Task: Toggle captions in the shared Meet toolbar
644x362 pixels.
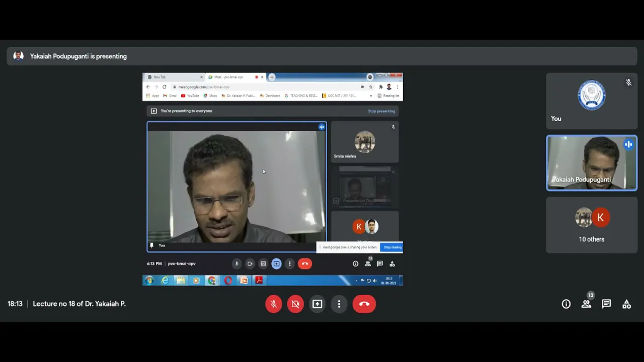Action: [263, 263]
